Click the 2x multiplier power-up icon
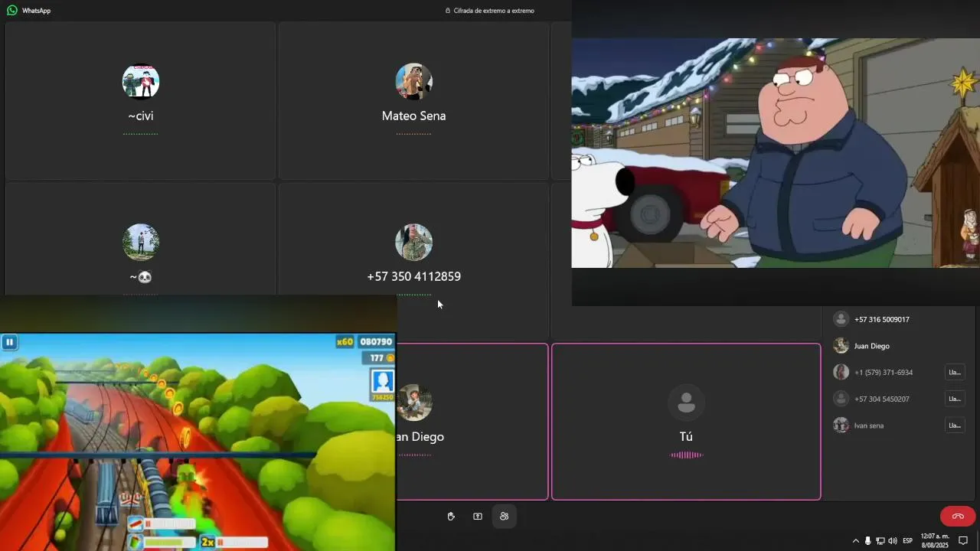Viewport: 980px width, 551px height. [x=207, y=542]
